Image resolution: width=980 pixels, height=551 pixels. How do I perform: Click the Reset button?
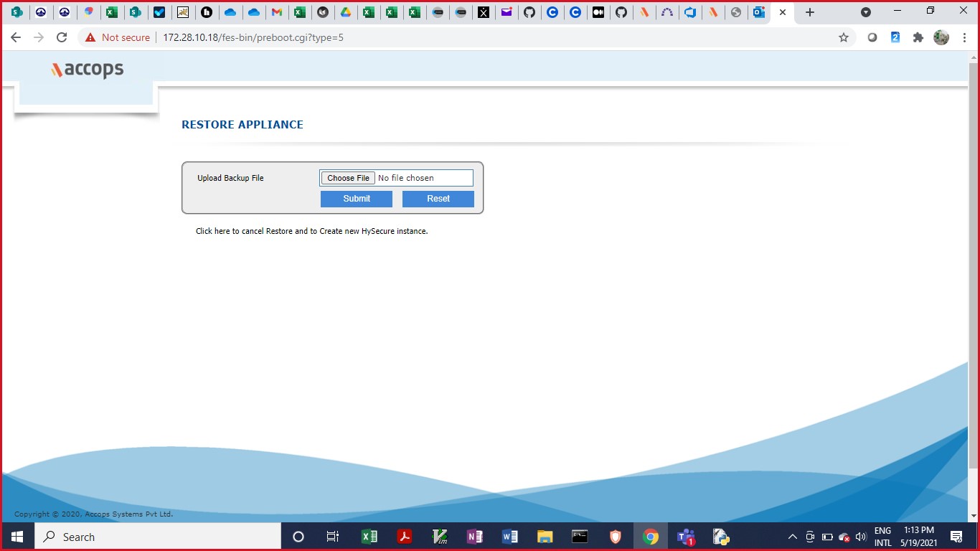(438, 199)
